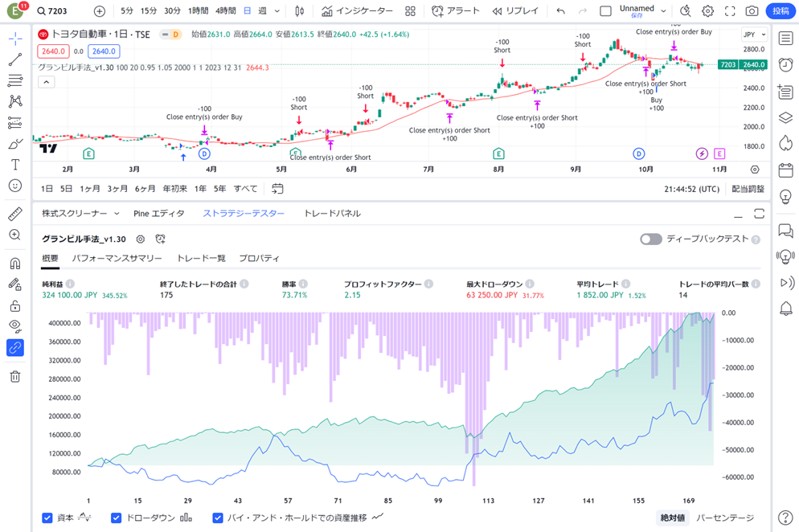Hide all drawings with eye icon
This screenshot has height=532, width=799.
pos(15,326)
